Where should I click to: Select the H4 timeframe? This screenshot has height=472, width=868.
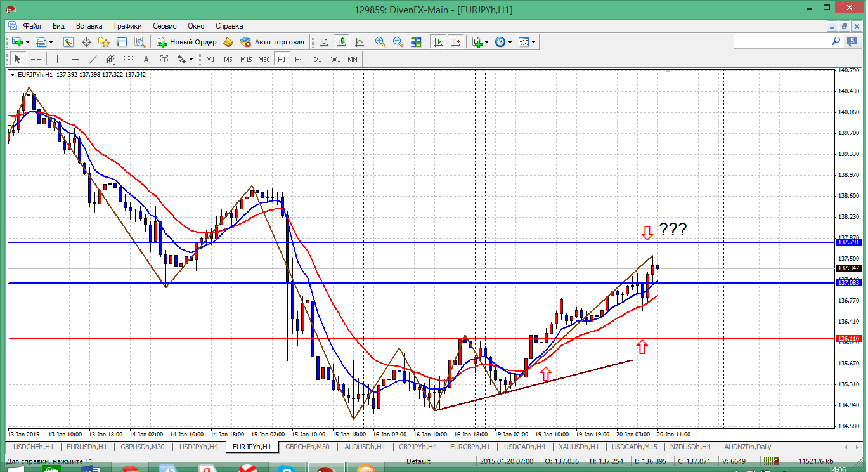coord(299,59)
